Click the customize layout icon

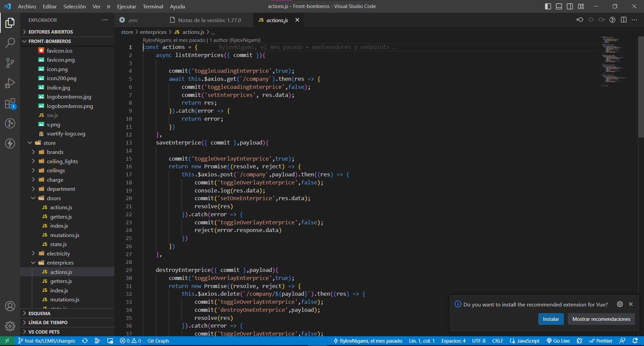[581, 6]
